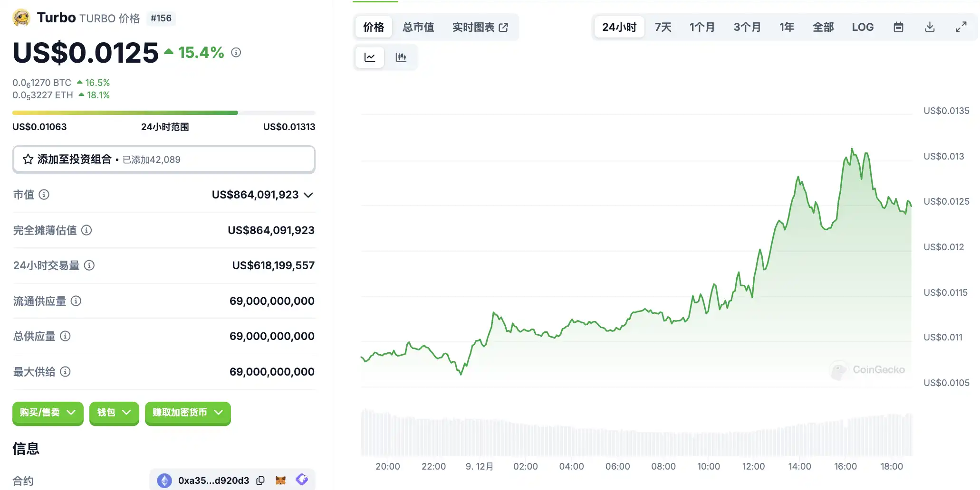980x490 pixels.
Task: Select the 7天 time range
Action: click(x=663, y=27)
